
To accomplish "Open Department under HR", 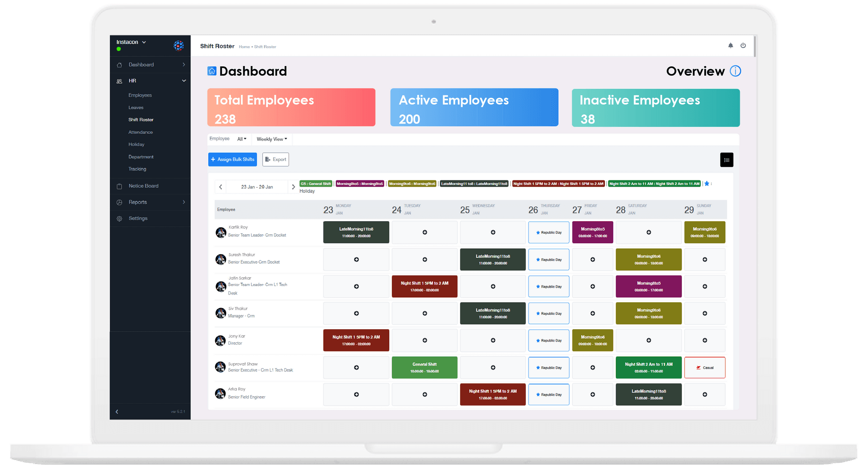I will (141, 157).
